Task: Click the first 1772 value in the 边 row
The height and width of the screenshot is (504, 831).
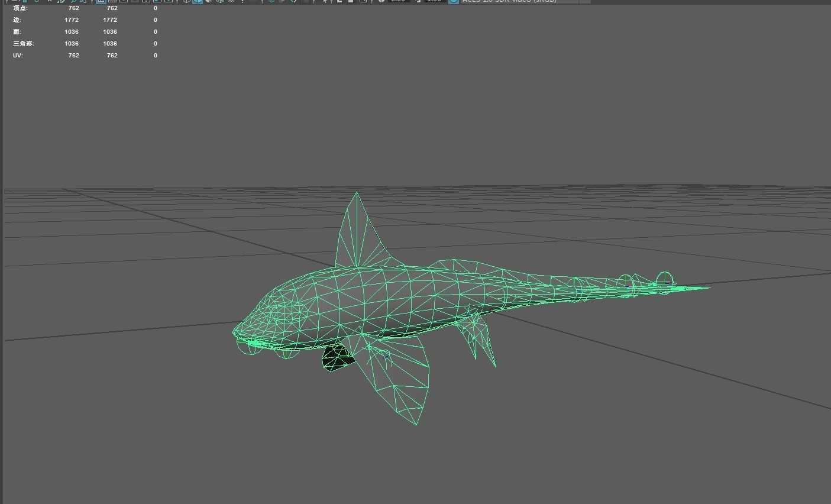Action: [x=72, y=20]
